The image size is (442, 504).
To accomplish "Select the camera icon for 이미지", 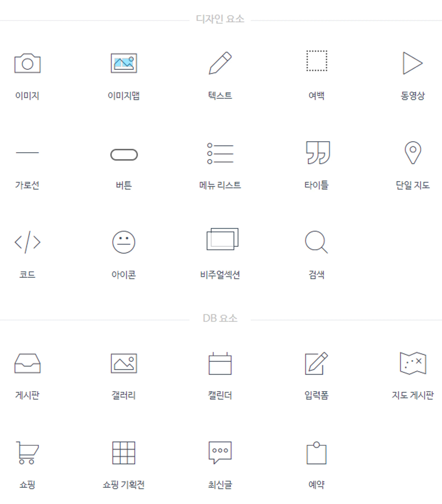I will pos(27,63).
